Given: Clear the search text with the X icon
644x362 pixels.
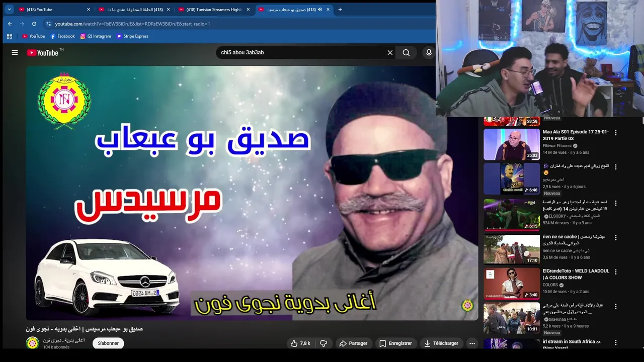Looking at the screenshot, I should pos(390,52).
